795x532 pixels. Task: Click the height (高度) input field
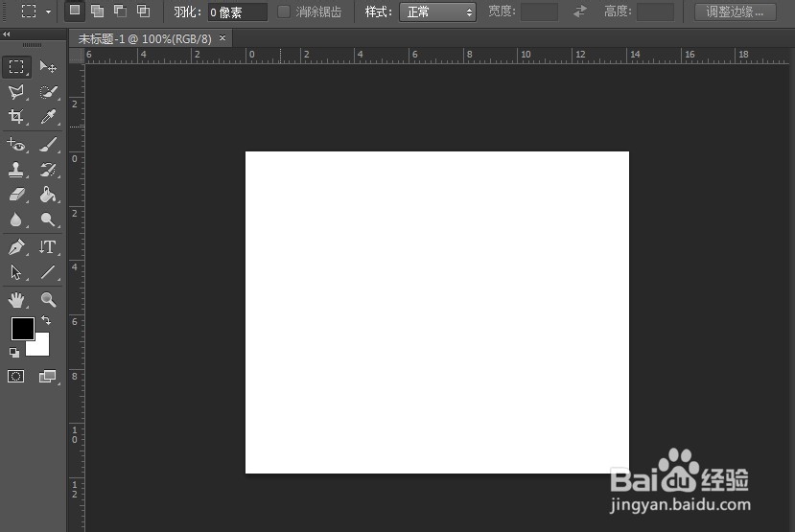pos(655,12)
